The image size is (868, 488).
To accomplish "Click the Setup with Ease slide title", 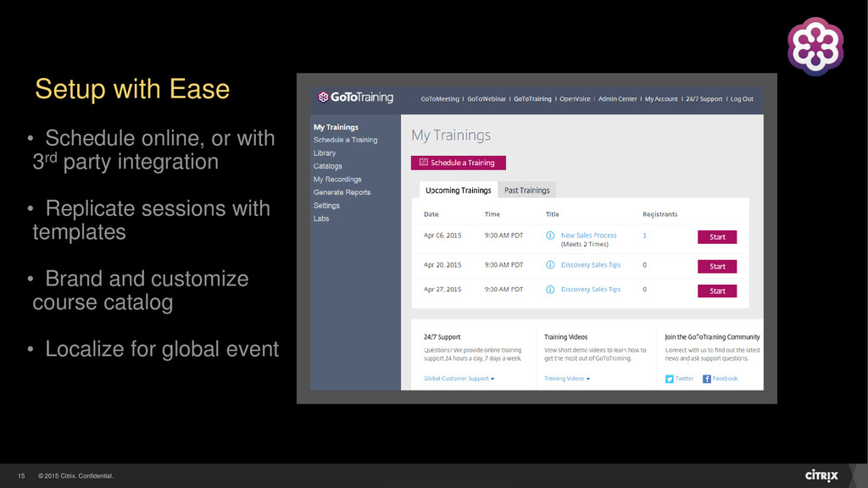I will [132, 89].
